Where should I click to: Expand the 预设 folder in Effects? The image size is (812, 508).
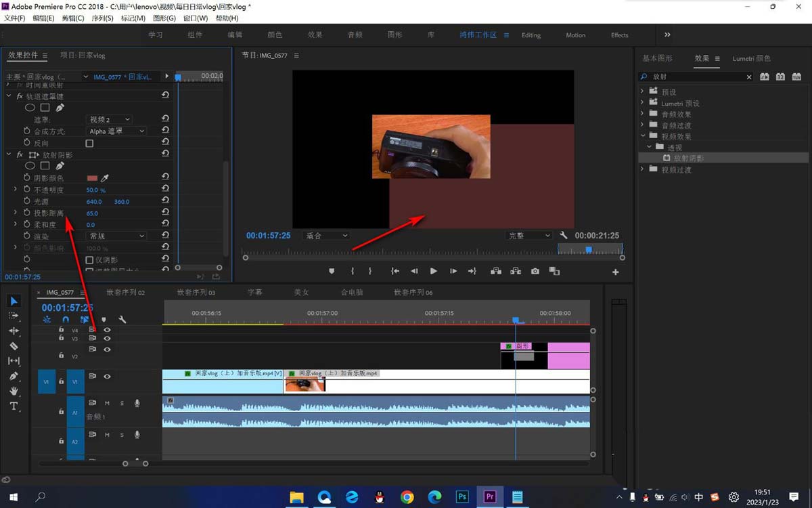point(642,91)
